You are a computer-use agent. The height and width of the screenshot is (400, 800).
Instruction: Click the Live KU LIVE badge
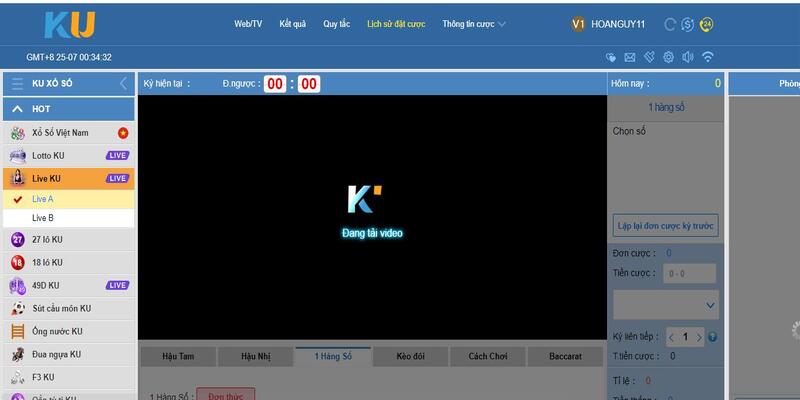click(x=117, y=179)
